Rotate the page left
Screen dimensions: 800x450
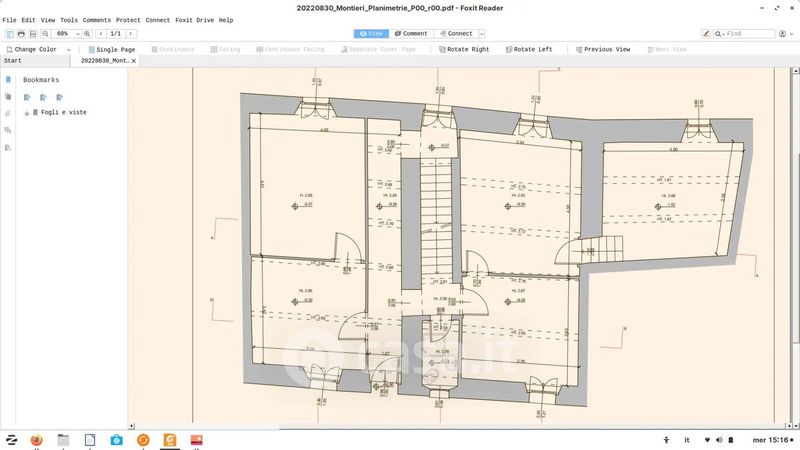pos(528,49)
